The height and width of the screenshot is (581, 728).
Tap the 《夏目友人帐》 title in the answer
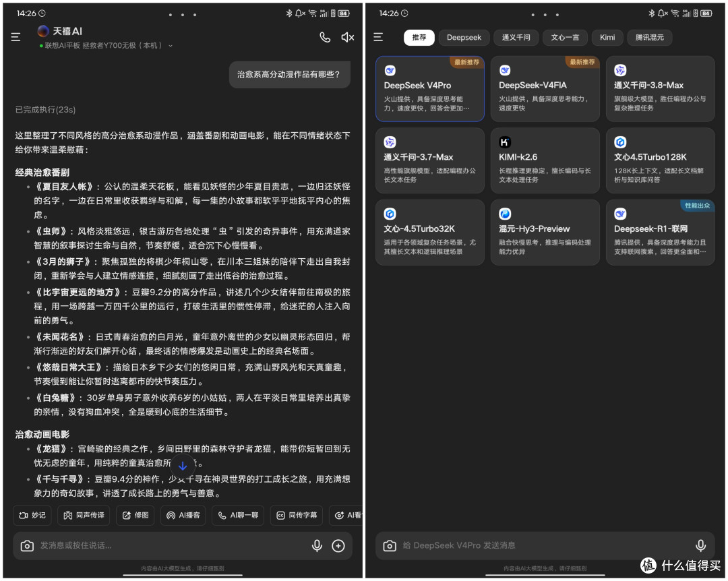tap(65, 187)
